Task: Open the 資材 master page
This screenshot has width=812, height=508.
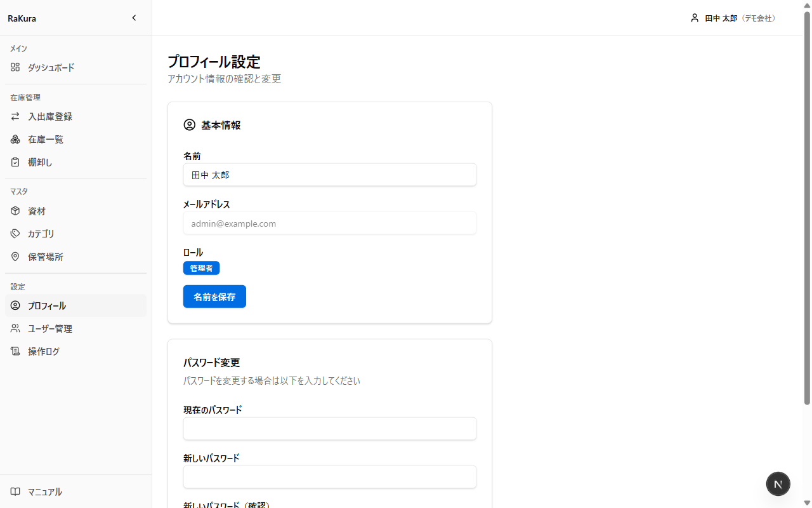Action: coord(75,211)
